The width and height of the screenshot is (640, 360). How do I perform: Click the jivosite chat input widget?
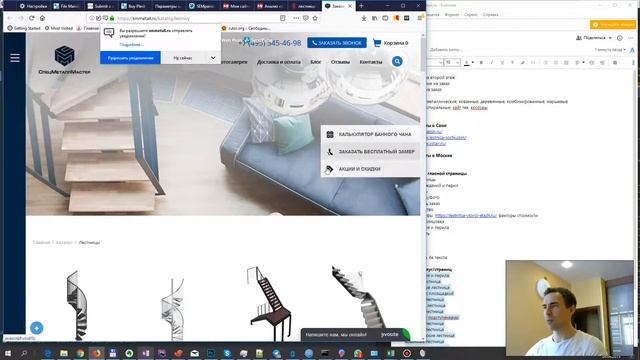pos(355,334)
